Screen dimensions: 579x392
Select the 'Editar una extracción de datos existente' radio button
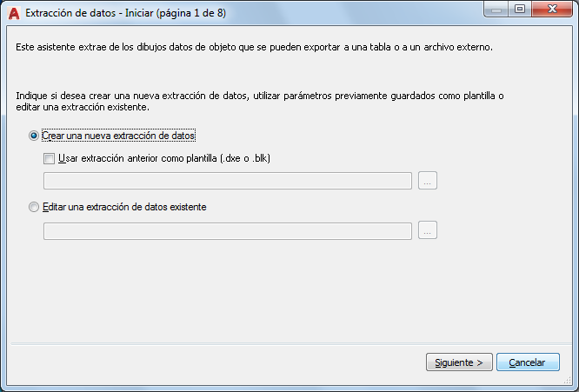pos(34,208)
